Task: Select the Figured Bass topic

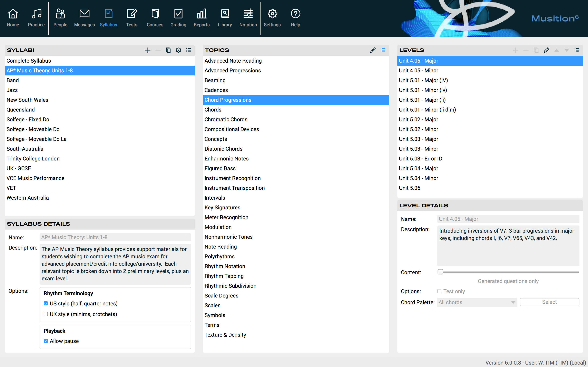Action: (x=220, y=168)
